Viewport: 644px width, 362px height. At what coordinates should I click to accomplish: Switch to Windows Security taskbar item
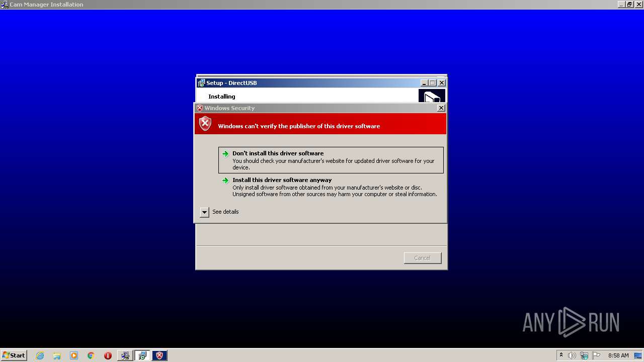(x=159, y=355)
